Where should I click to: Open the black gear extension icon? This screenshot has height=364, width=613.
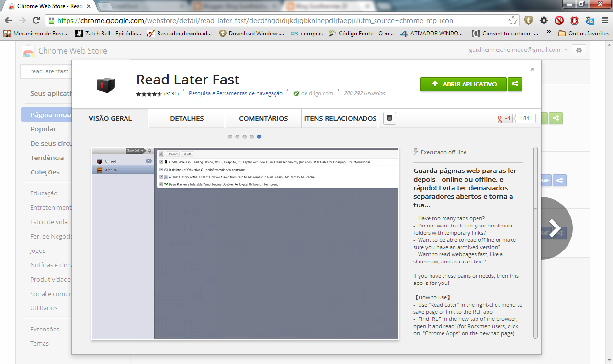[544, 21]
